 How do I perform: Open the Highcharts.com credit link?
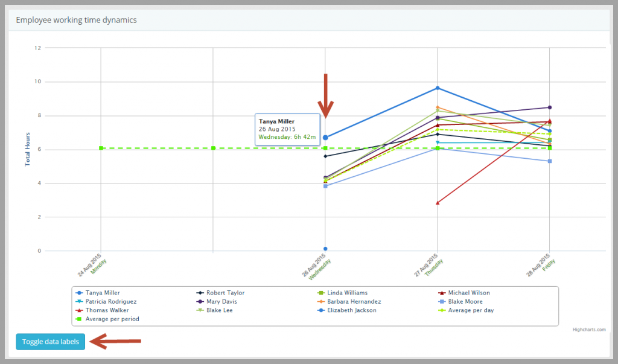click(x=589, y=330)
